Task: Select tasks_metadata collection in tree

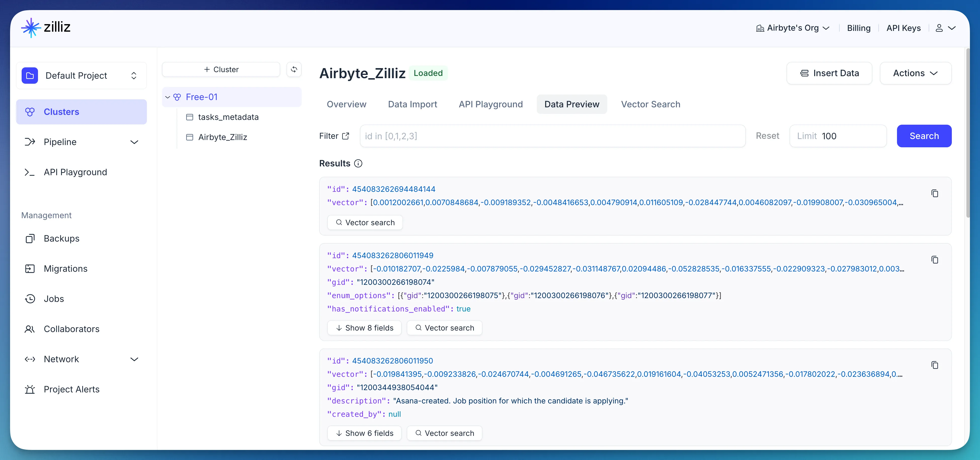Action: click(228, 117)
